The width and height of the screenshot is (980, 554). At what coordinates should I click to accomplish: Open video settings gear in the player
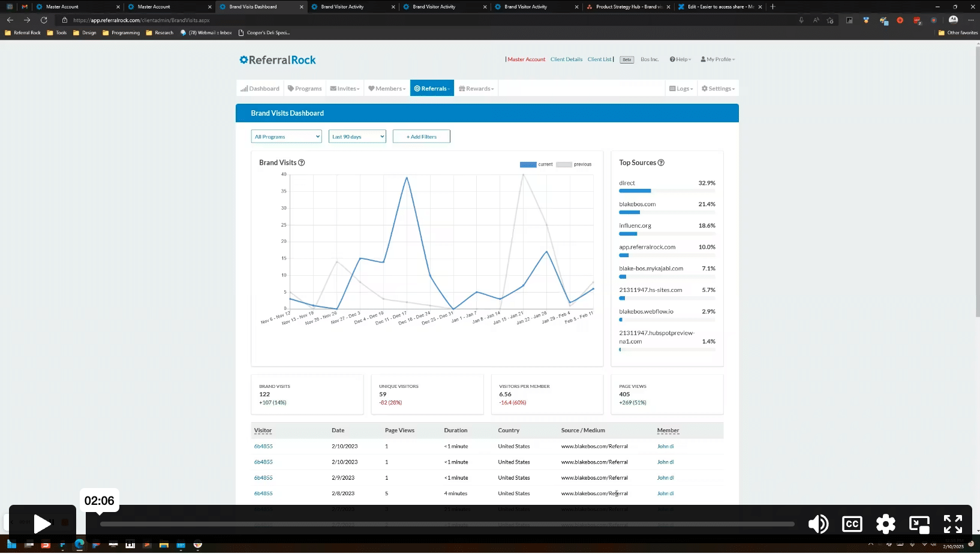pos(885,524)
